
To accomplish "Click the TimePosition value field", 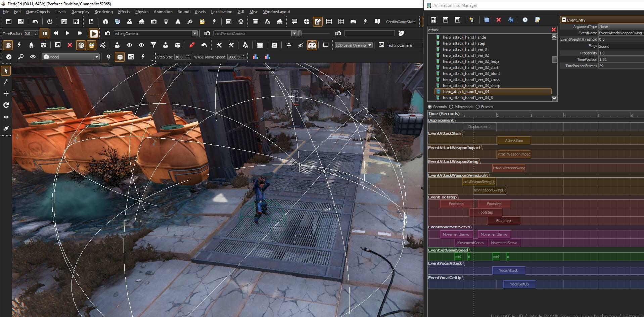I will tap(621, 59).
